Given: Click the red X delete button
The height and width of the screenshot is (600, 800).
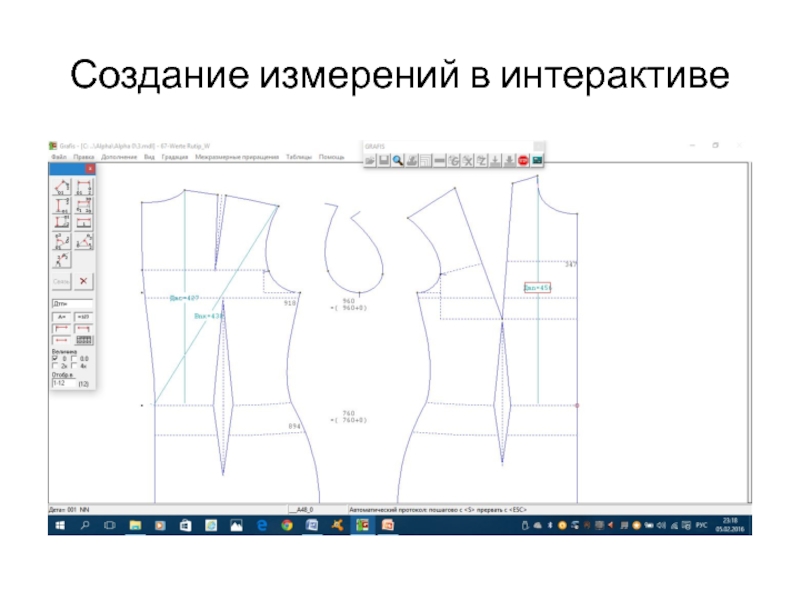Looking at the screenshot, I should coord(84,281).
